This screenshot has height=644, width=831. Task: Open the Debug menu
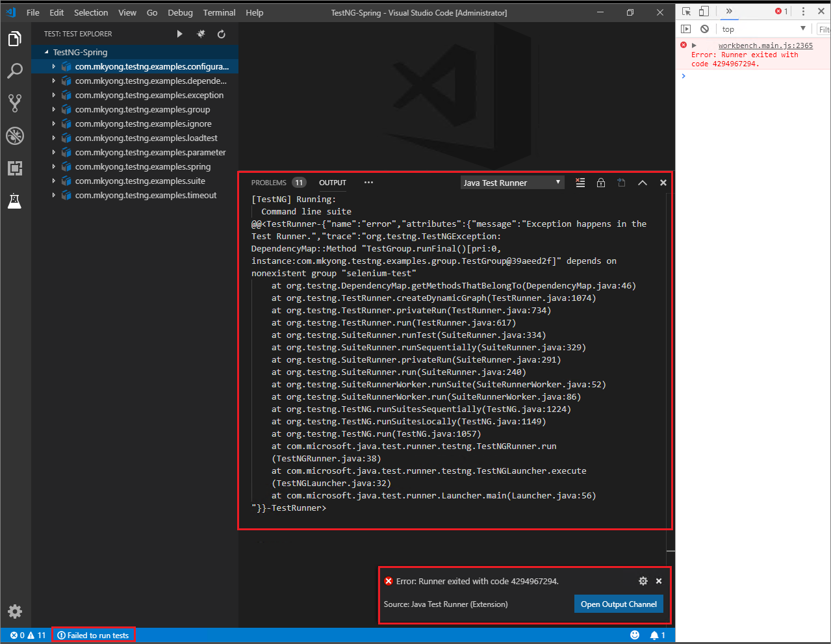[x=180, y=12]
